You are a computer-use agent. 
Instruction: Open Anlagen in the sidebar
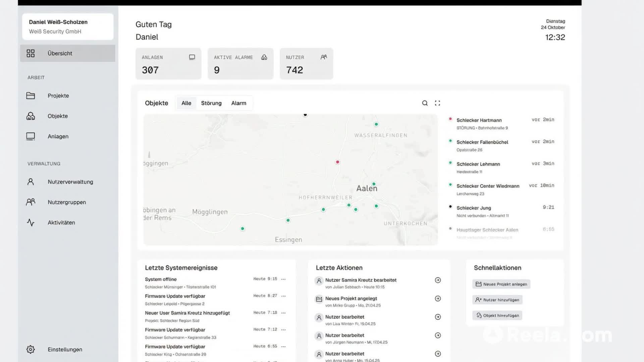click(x=58, y=136)
